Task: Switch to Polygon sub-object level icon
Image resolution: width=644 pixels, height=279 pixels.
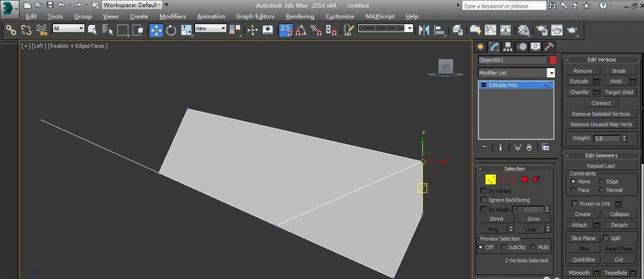Action: [524, 179]
